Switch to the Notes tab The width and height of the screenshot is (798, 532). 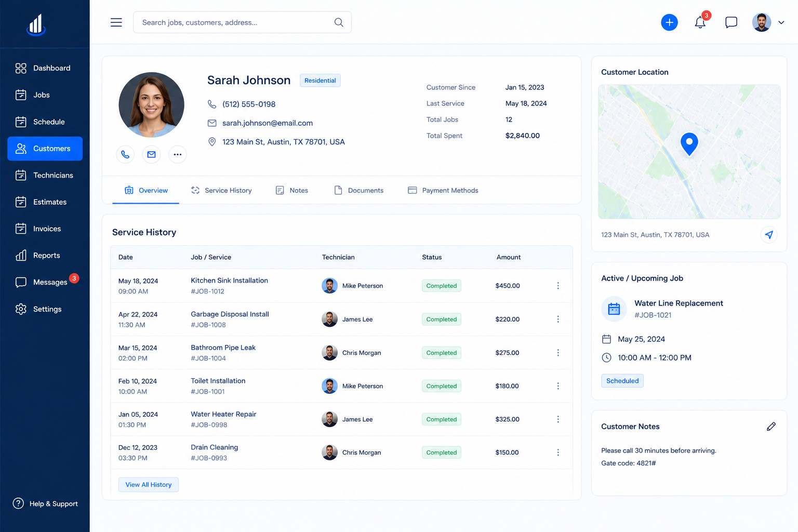coord(291,191)
